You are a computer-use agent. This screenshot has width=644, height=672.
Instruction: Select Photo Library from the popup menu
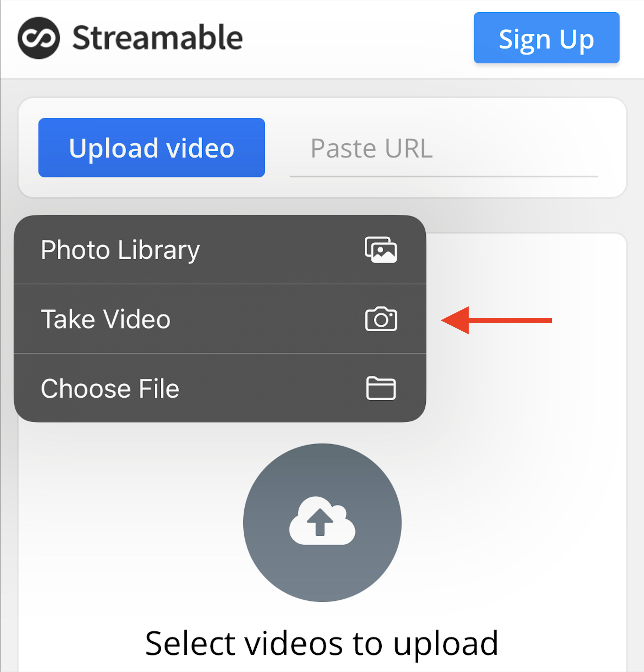[220, 249]
